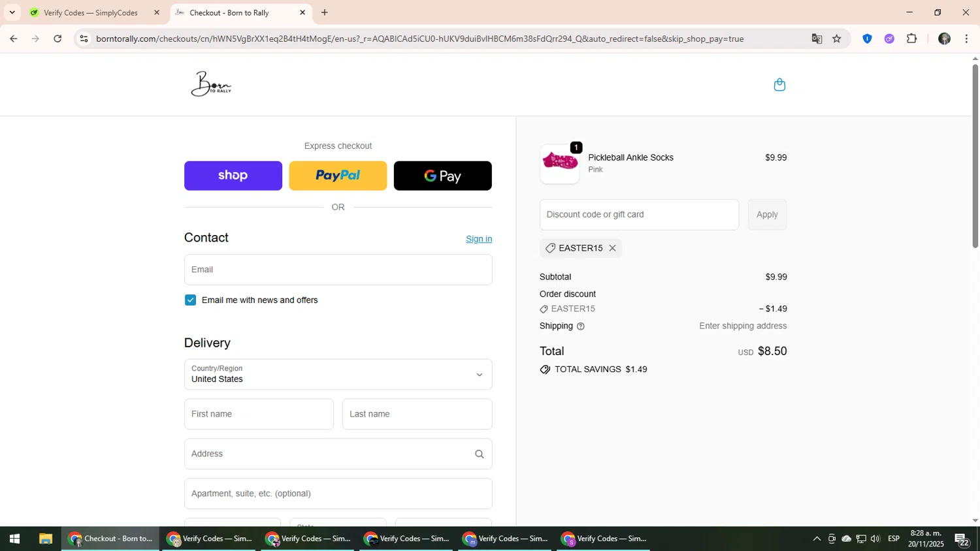Click the Express checkout heading text
Viewport: 980px width, 551px height.
338,146
